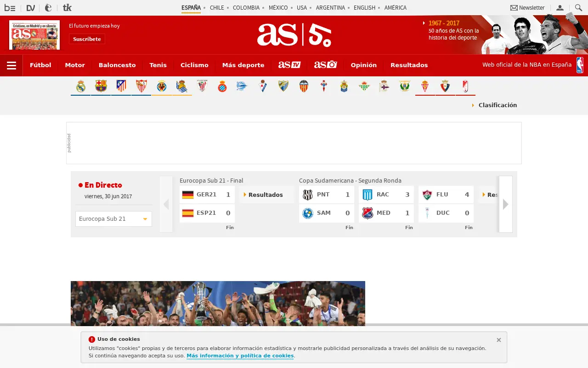
Task: Select the Athletic Bilbao crest
Action: 202,86
